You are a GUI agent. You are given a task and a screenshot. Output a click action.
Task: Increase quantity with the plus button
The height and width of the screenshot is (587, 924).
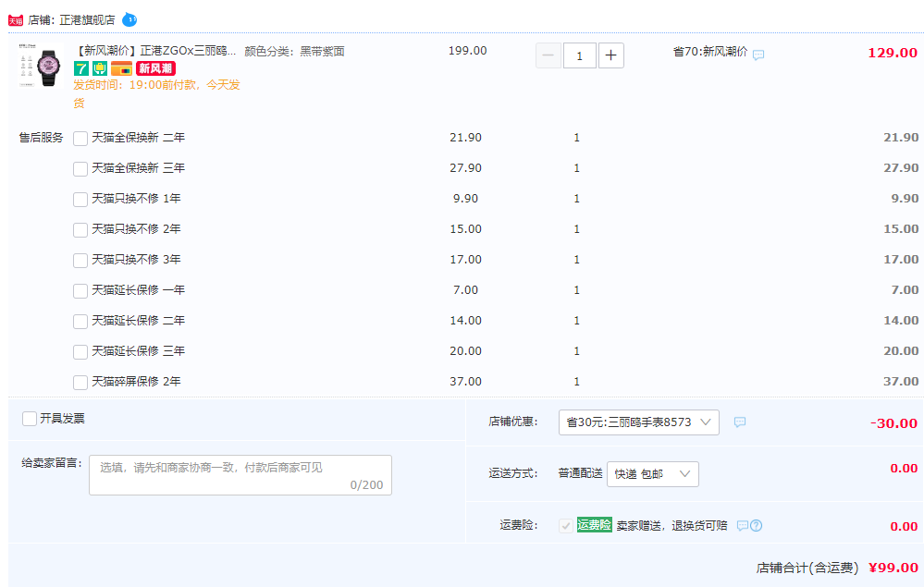coord(611,55)
